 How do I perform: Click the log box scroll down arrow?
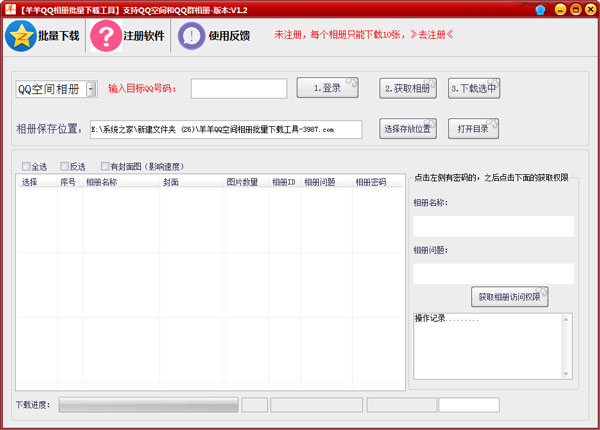click(x=566, y=374)
